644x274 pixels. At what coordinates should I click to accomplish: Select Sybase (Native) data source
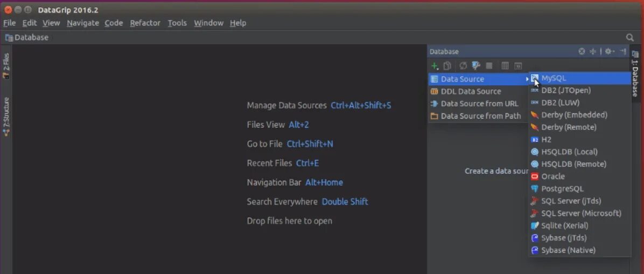tap(579, 251)
